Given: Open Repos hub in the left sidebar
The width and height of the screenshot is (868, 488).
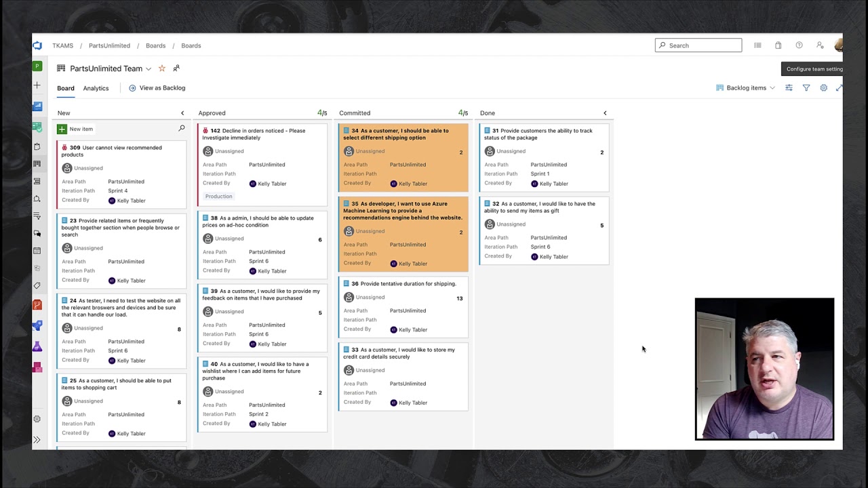Looking at the screenshot, I should pos(37,305).
